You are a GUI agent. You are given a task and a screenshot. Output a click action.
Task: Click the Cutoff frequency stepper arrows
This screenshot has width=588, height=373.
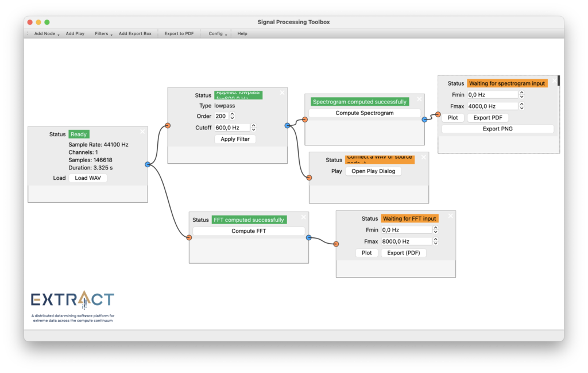(x=253, y=128)
